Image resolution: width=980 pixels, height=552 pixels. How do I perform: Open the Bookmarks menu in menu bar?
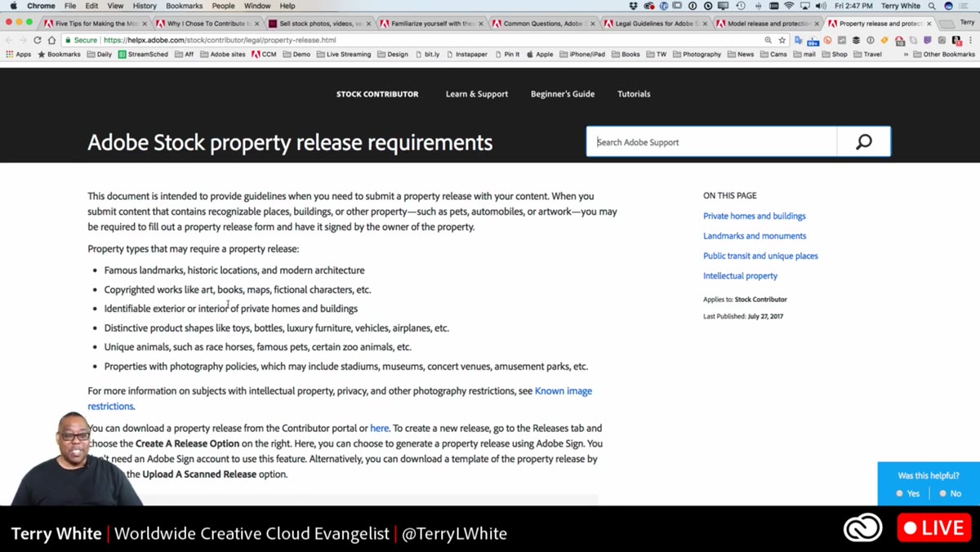(184, 6)
